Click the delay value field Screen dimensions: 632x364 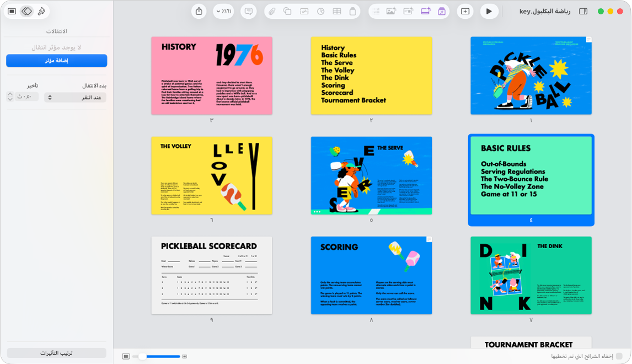point(26,97)
